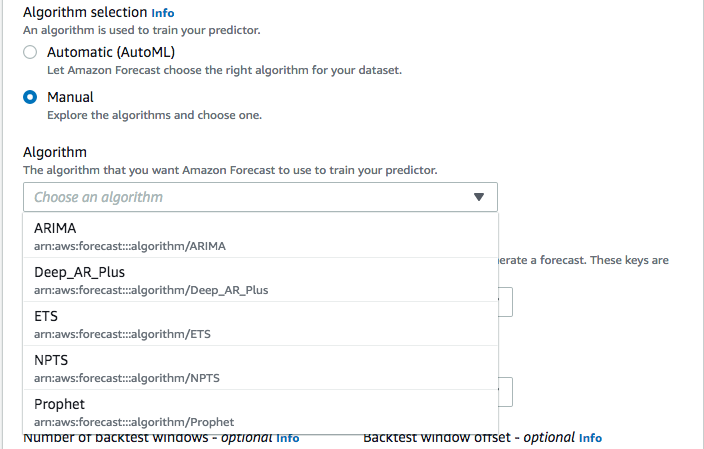Pick the ETS algorithm option
The image size is (704, 449).
260,324
